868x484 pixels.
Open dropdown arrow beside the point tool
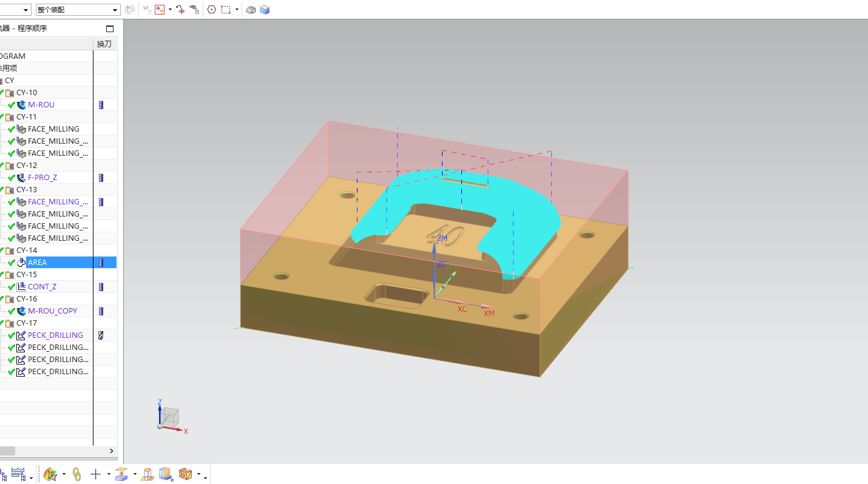click(109, 475)
